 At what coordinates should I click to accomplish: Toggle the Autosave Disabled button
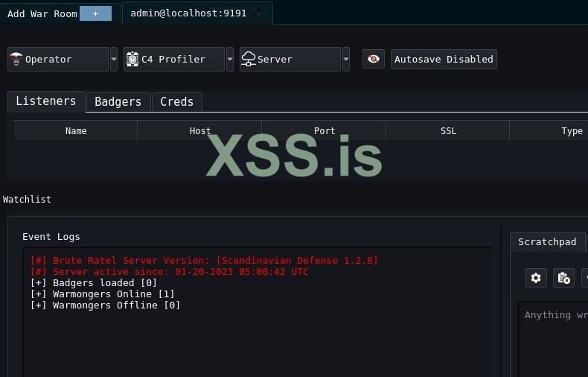[444, 60]
